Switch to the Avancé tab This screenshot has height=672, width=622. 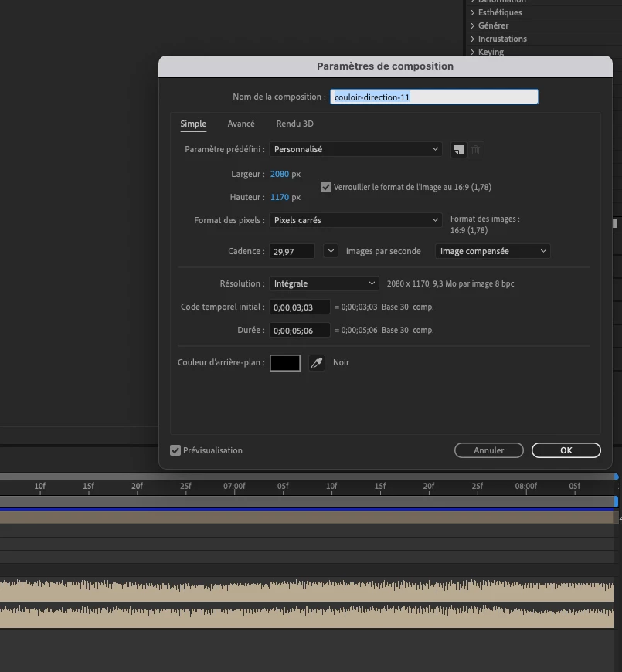[241, 124]
